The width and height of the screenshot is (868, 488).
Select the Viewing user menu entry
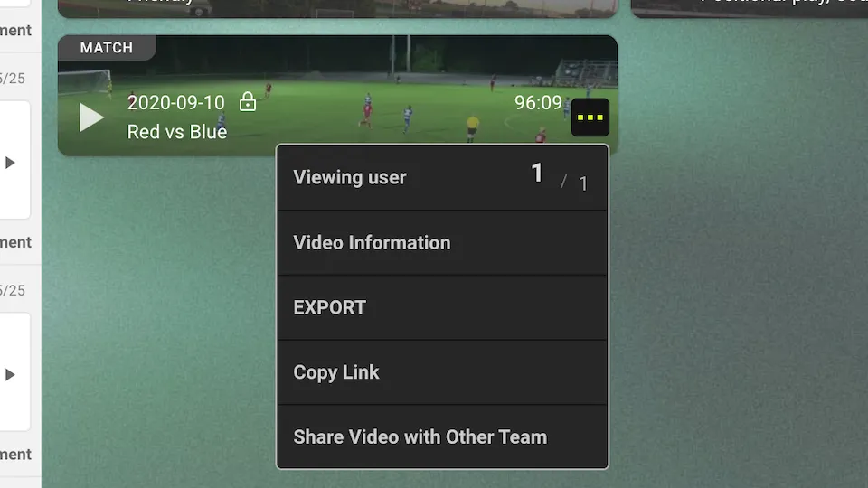click(442, 178)
